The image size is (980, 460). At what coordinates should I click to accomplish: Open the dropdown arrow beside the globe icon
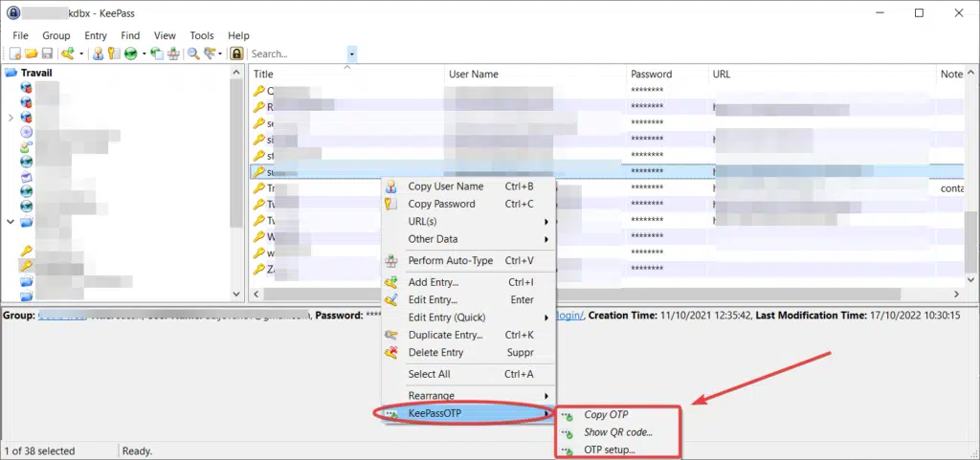click(x=144, y=55)
